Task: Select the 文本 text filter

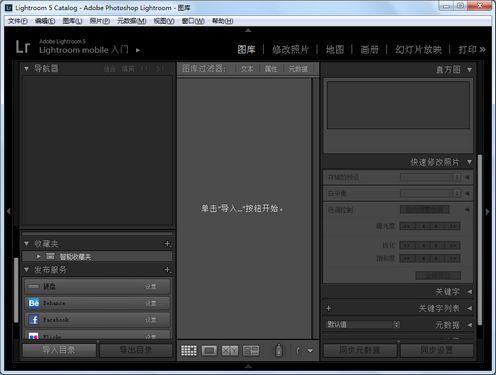Action: coord(247,69)
